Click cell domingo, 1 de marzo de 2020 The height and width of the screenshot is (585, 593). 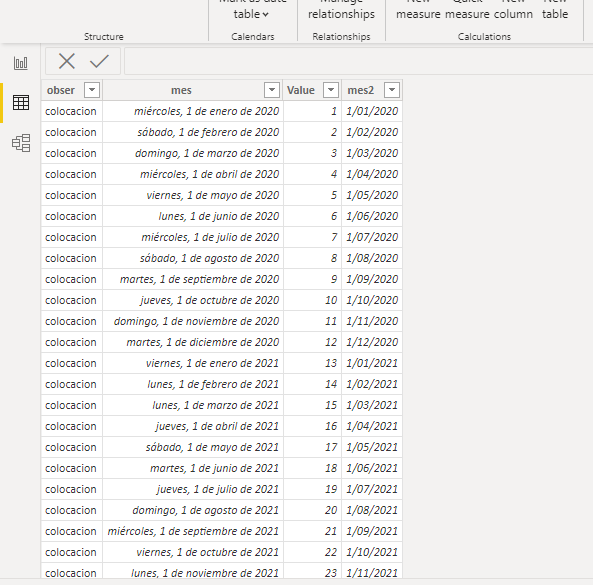point(193,153)
